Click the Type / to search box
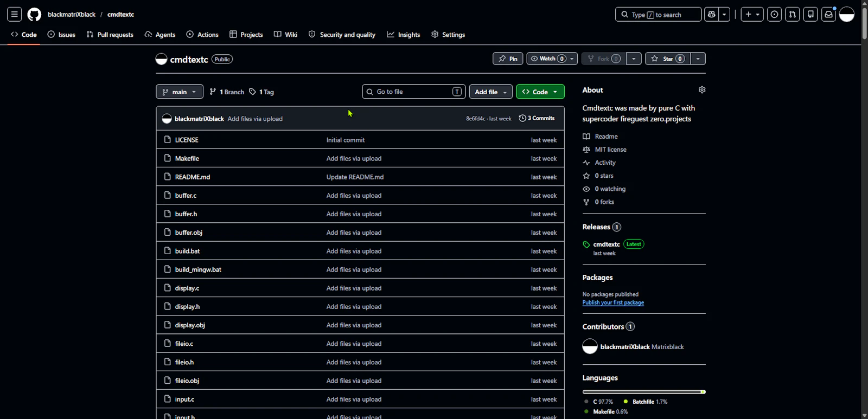The width and height of the screenshot is (868, 419). tap(658, 15)
